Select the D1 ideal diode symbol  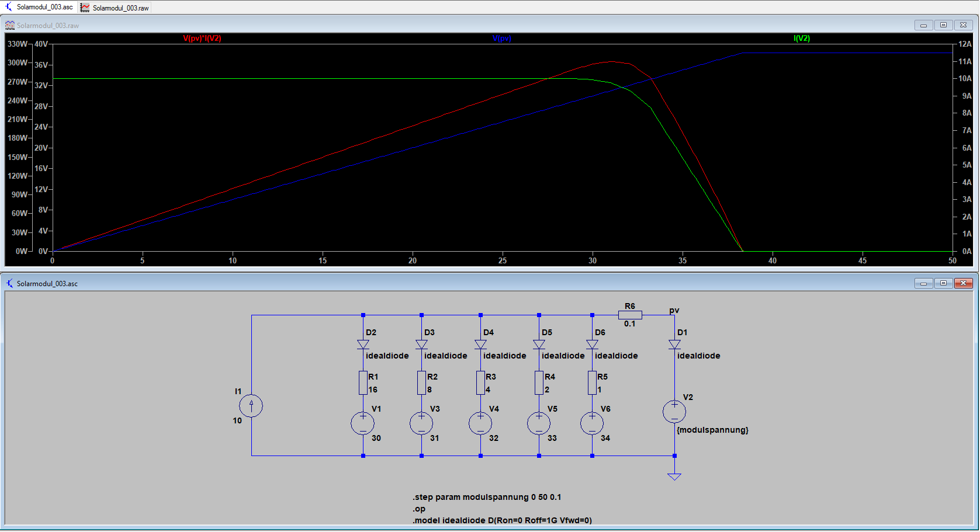674,345
